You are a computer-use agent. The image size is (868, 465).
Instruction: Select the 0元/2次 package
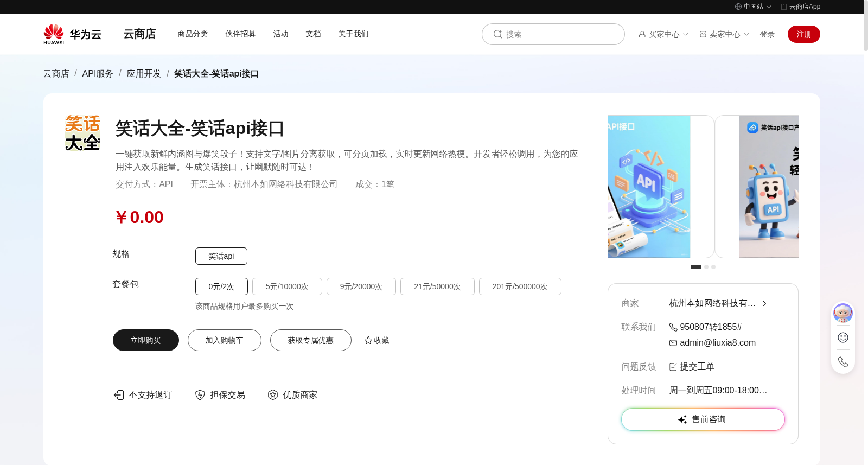click(x=221, y=286)
